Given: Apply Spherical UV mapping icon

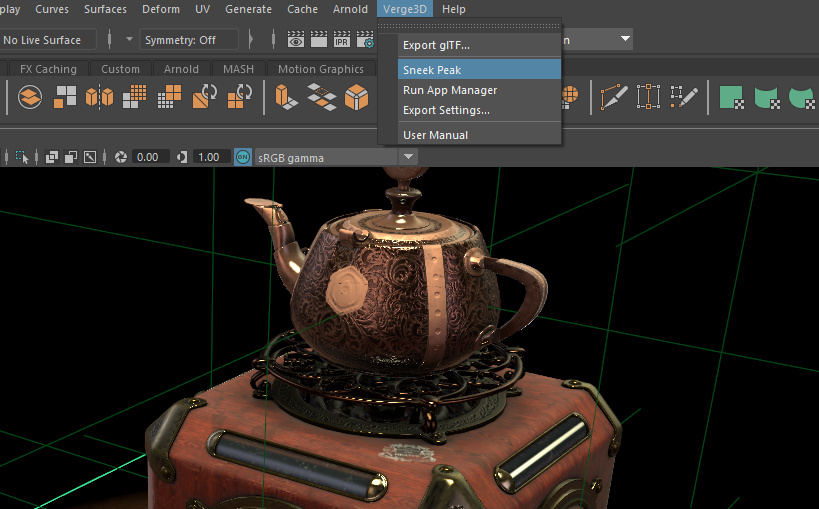Looking at the screenshot, I should pos(802,98).
